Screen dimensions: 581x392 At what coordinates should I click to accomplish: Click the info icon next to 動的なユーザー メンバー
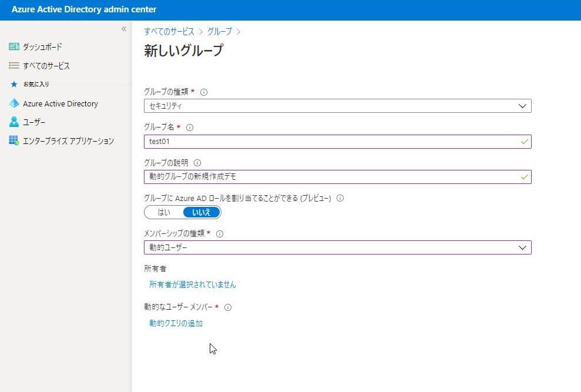tap(228, 307)
